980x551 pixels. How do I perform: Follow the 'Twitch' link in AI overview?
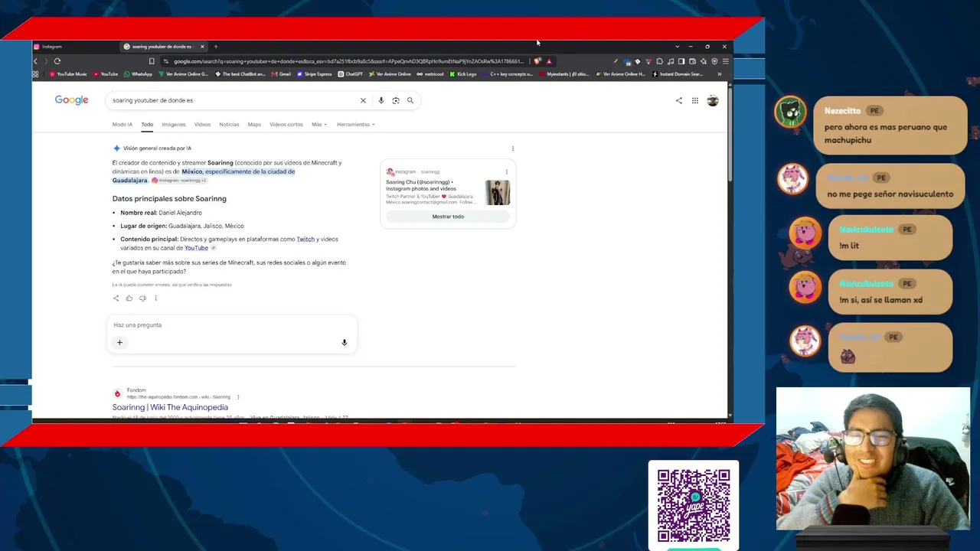[305, 239]
